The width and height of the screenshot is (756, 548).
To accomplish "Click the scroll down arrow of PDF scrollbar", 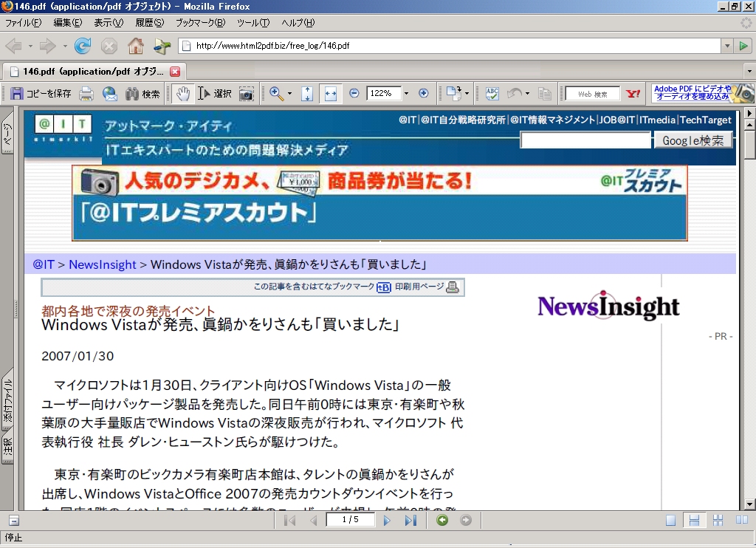I will pos(749,504).
